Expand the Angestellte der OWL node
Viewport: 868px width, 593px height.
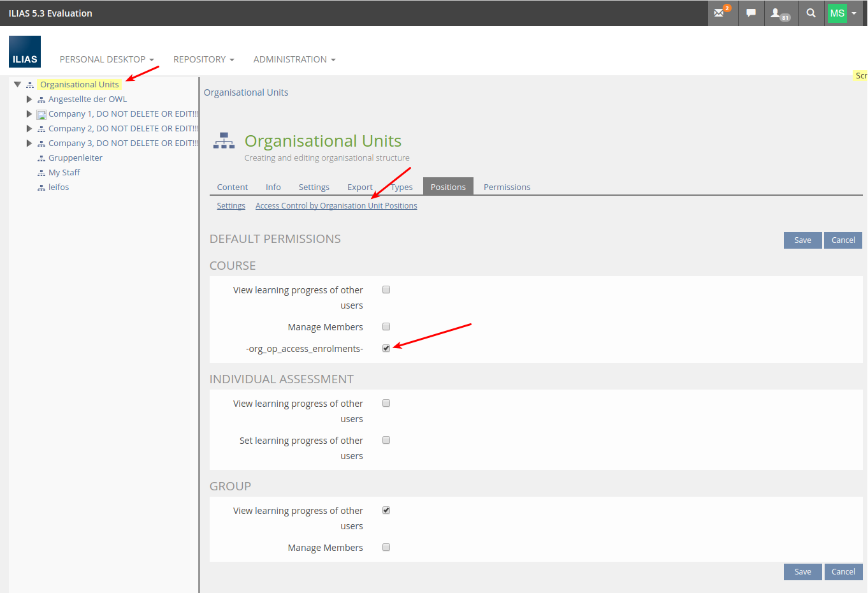[x=29, y=99]
